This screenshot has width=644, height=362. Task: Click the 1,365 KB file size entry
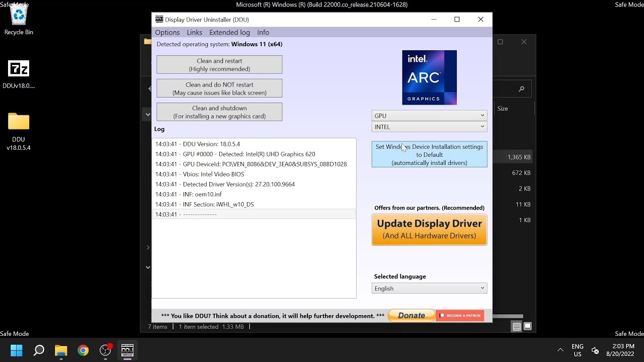(519, 157)
